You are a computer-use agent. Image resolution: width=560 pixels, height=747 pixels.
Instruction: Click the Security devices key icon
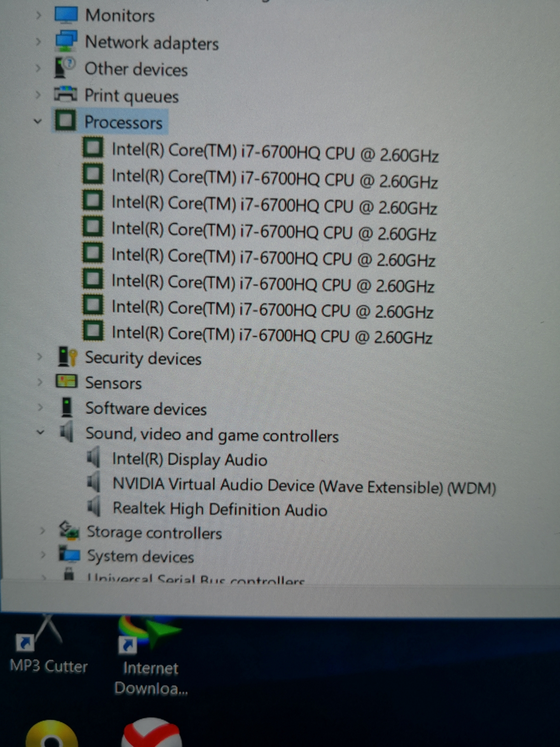(x=67, y=357)
